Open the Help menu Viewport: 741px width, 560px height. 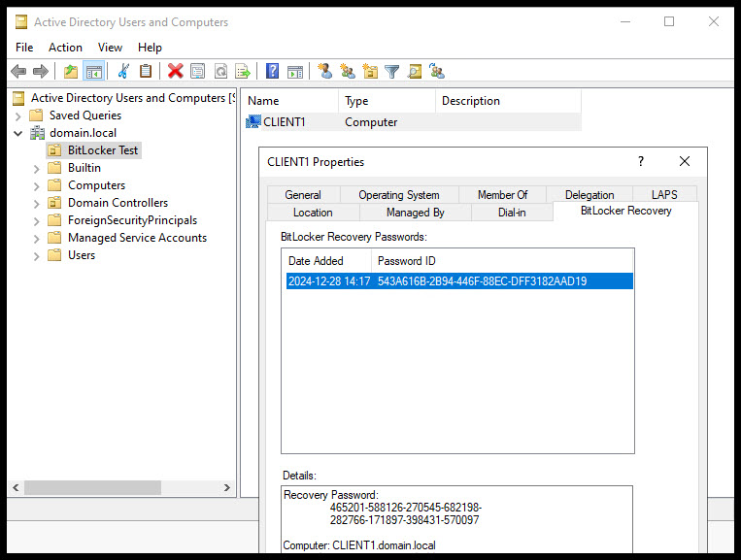click(150, 48)
